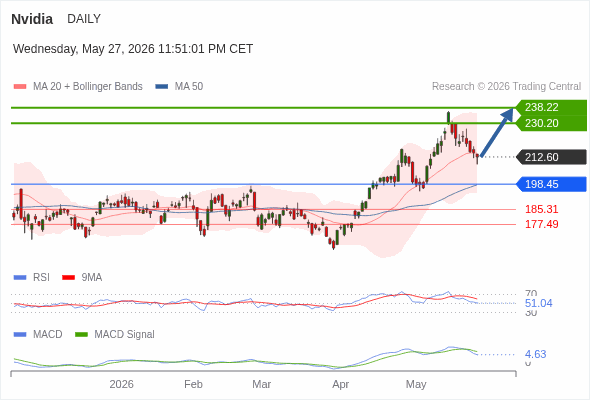
Task: Click the Apr marker on the time axis
Action: (x=341, y=384)
